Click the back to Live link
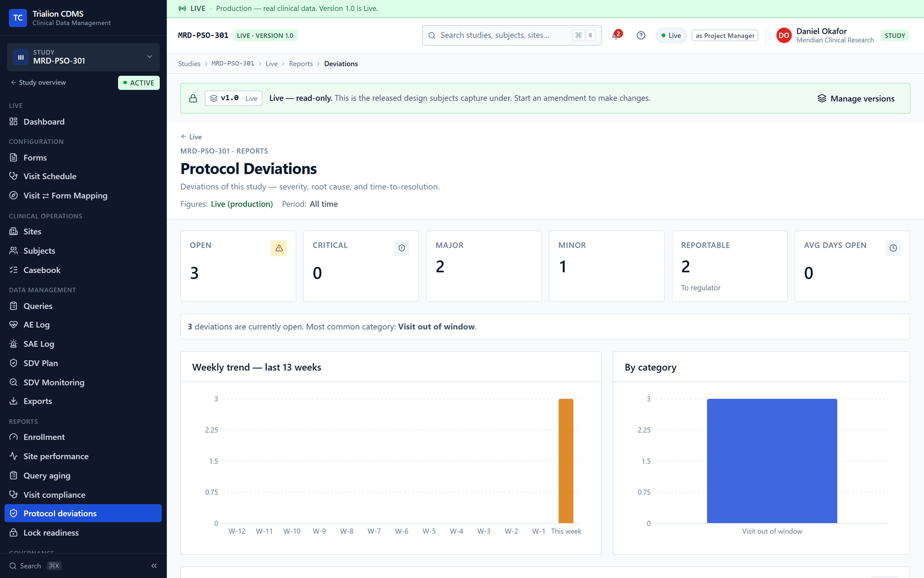The width and height of the screenshot is (924, 578). coord(191,137)
